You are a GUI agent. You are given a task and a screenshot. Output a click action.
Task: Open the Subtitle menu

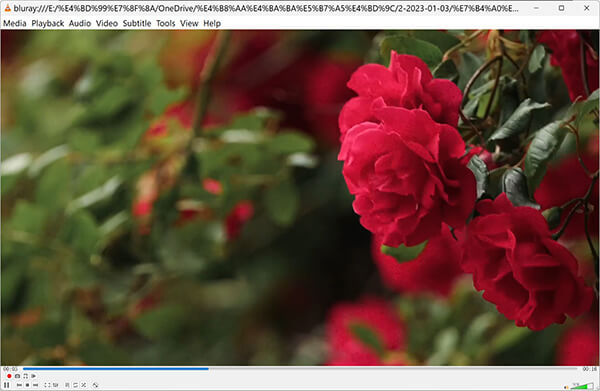pos(137,23)
